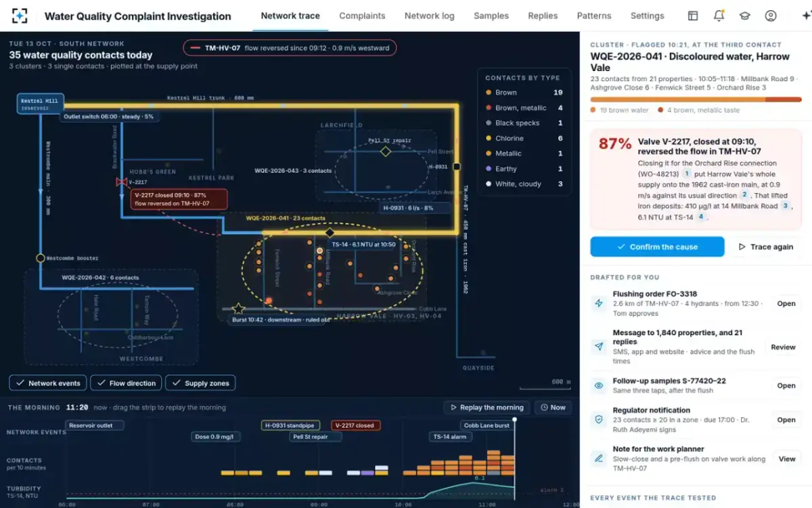Image resolution: width=812 pixels, height=508 pixels.
Task: Click the app logo icon
Action: coord(20,16)
